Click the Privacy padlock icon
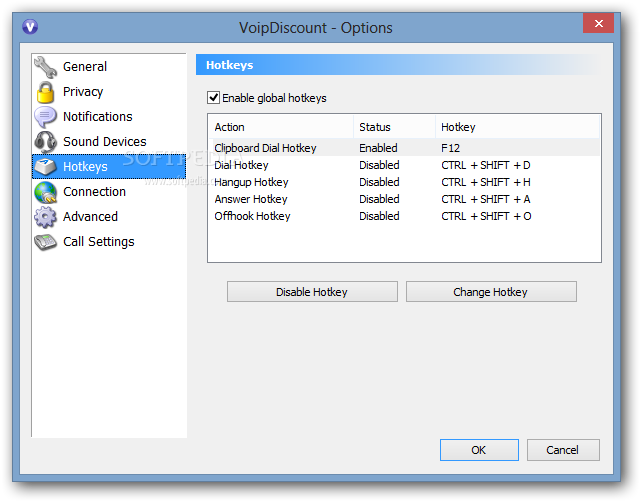The height and width of the screenshot is (502, 641). click(x=45, y=92)
